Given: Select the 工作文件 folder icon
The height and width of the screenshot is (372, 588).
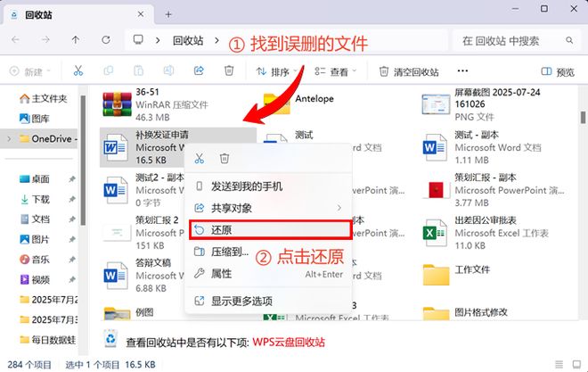Looking at the screenshot, I should pyautogui.click(x=436, y=275).
